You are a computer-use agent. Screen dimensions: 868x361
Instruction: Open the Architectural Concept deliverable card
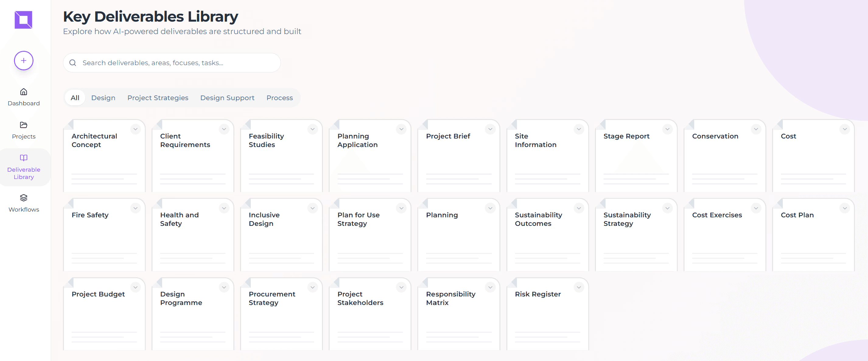click(x=104, y=156)
